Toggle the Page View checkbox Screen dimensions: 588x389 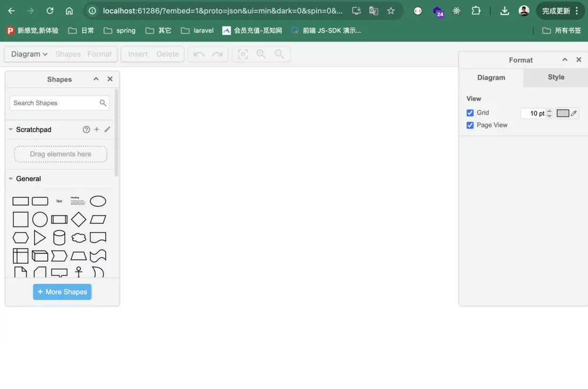click(x=470, y=125)
